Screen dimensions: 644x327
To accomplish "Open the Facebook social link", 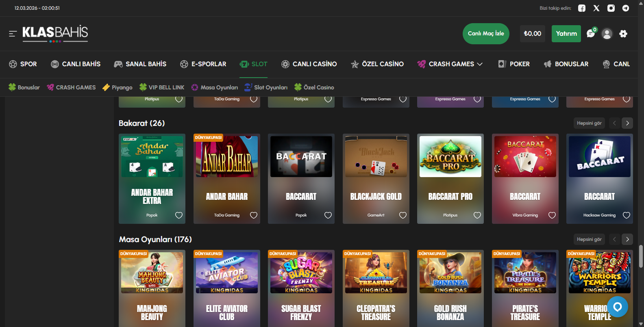I will pos(582,8).
